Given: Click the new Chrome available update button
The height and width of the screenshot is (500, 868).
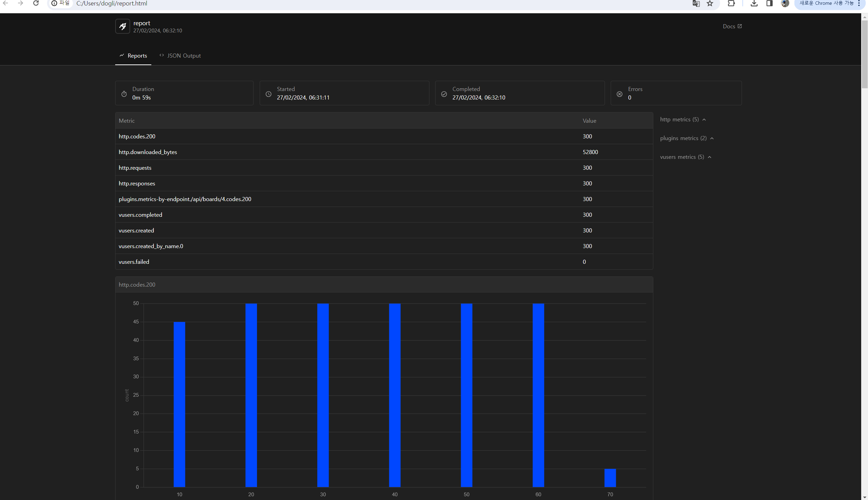Looking at the screenshot, I should (826, 3).
